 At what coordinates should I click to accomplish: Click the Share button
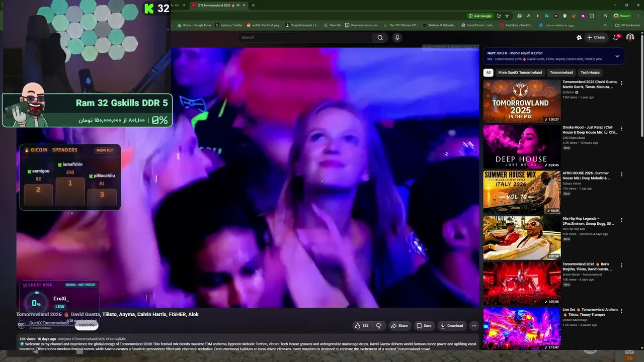click(399, 326)
